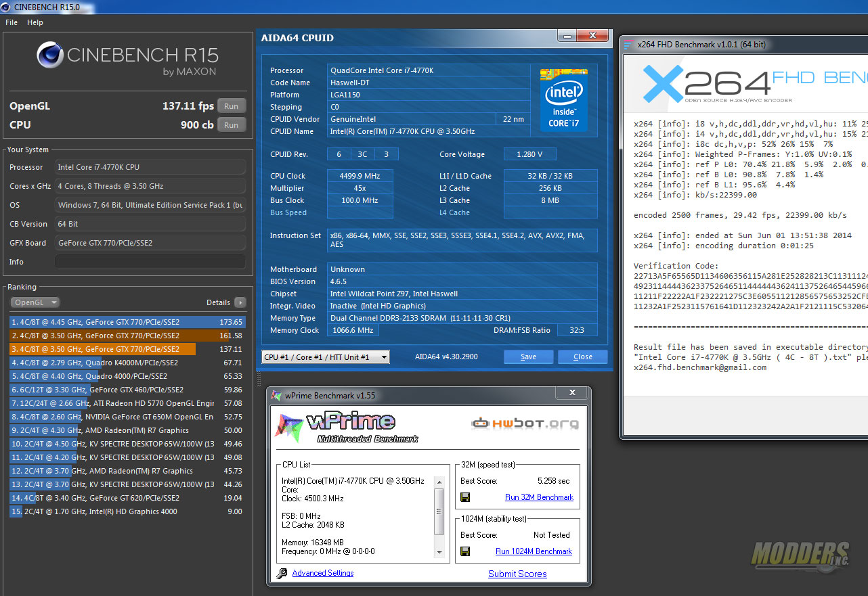
Task: Select the ATI Radeon HD 5770 ranking entry
Action: pyautogui.click(x=127, y=403)
